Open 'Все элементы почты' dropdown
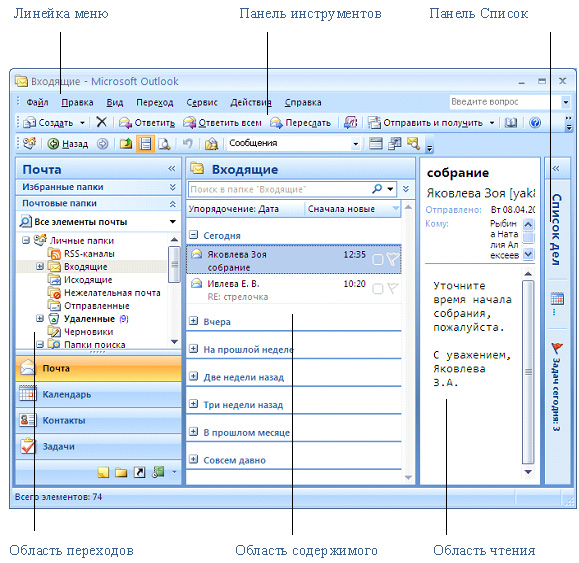 coord(172,222)
